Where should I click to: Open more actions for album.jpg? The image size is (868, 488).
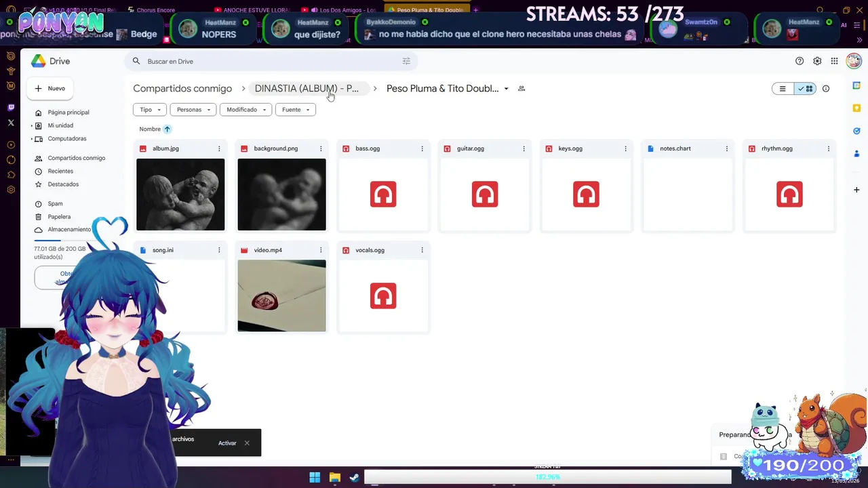pyautogui.click(x=219, y=148)
